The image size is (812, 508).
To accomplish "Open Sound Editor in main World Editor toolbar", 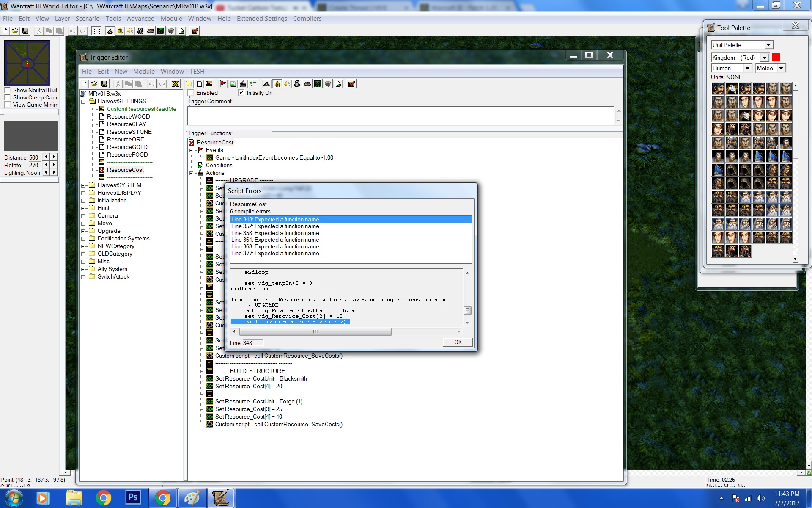I will (130, 31).
